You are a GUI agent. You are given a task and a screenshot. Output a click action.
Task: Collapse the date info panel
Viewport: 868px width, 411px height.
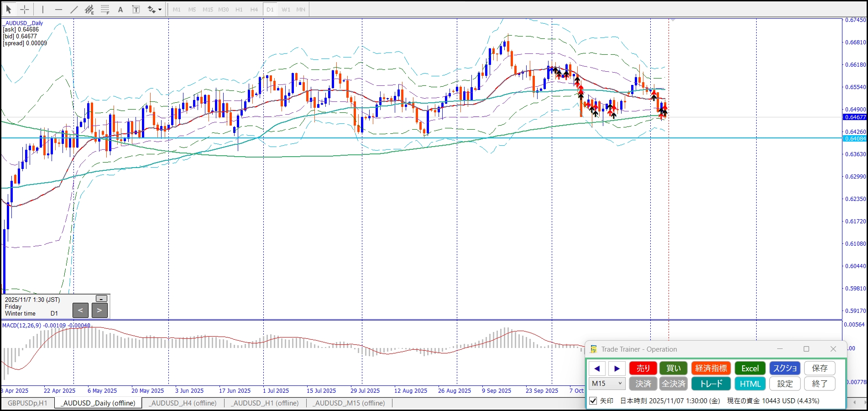[101, 299]
